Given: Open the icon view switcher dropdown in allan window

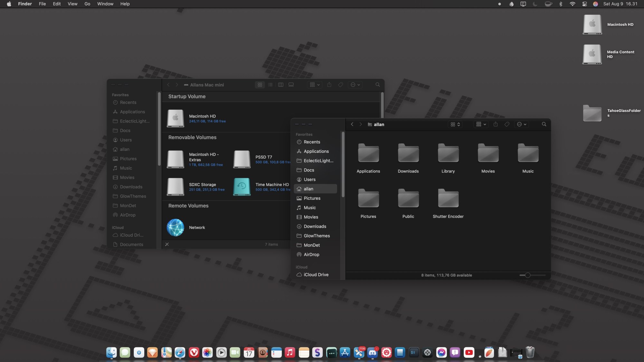Looking at the screenshot, I should point(455,124).
